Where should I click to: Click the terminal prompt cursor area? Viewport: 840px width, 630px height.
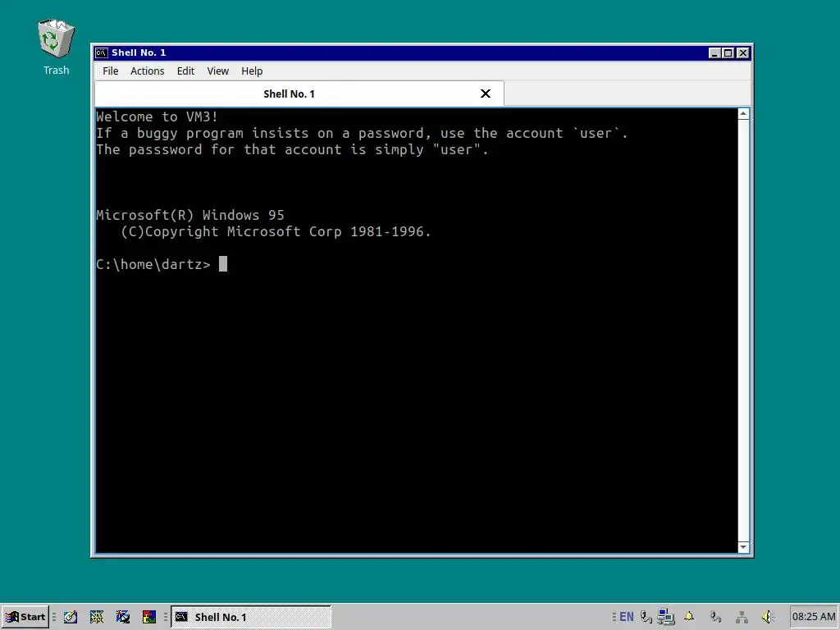[x=223, y=264]
